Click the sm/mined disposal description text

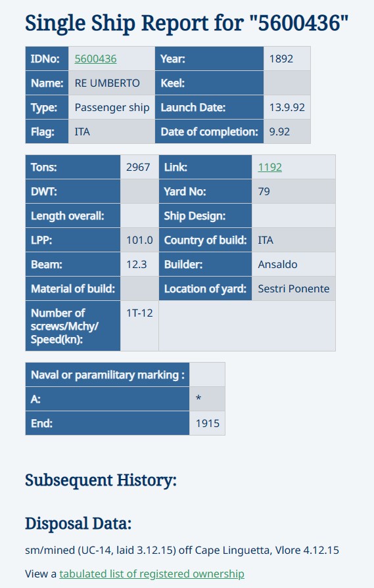pyautogui.click(x=182, y=550)
